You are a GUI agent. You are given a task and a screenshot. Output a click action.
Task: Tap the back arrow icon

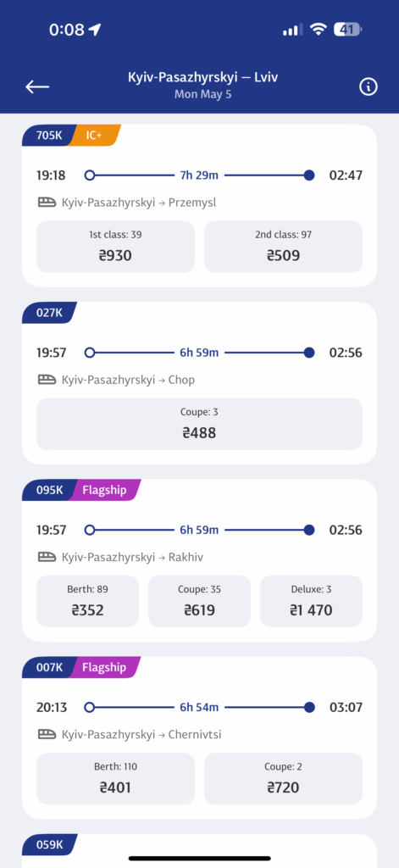(x=37, y=86)
